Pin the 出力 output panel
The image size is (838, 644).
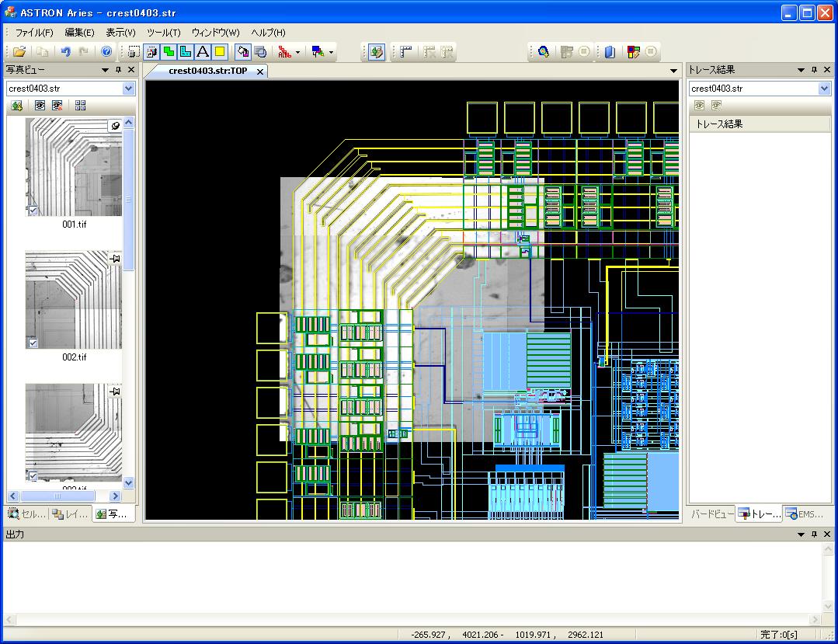pyautogui.click(x=815, y=534)
